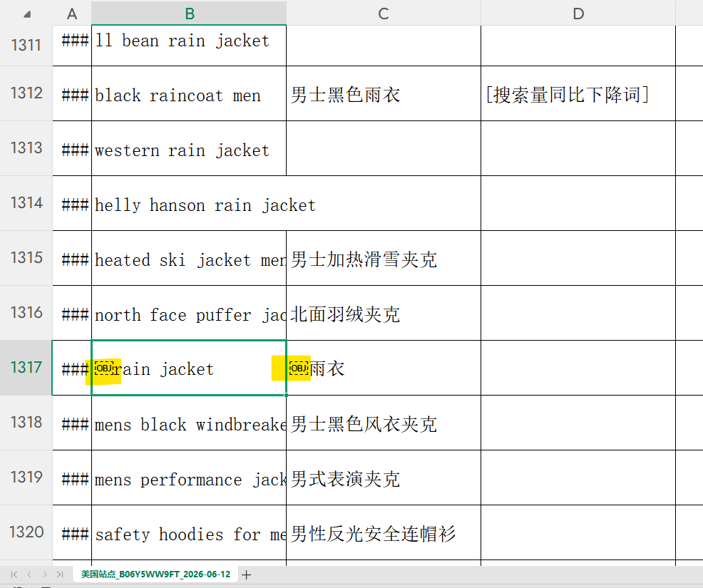The image size is (703, 588).
Task: Click cell 'heated ski jacket men'
Action: (x=189, y=258)
